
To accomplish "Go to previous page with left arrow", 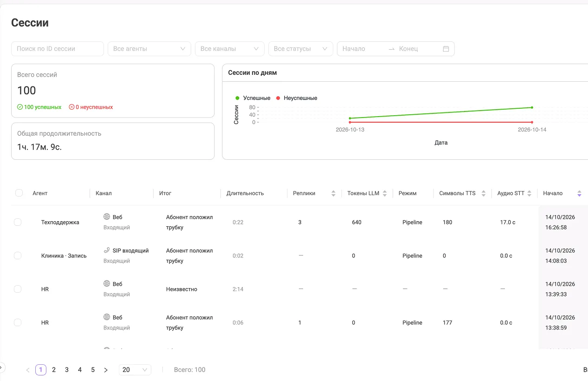I will pyautogui.click(x=28, y=370).
